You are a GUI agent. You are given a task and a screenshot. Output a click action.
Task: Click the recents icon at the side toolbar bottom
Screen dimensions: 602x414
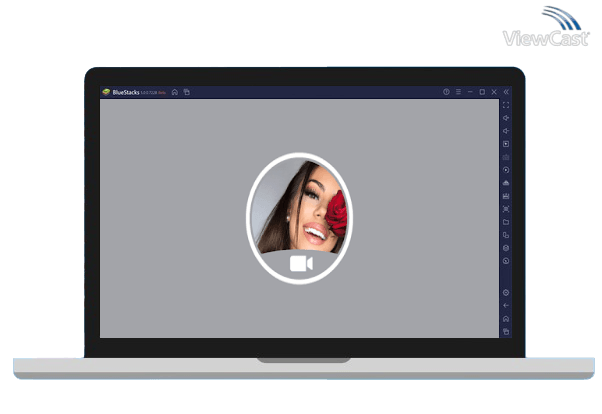(506, 331)
